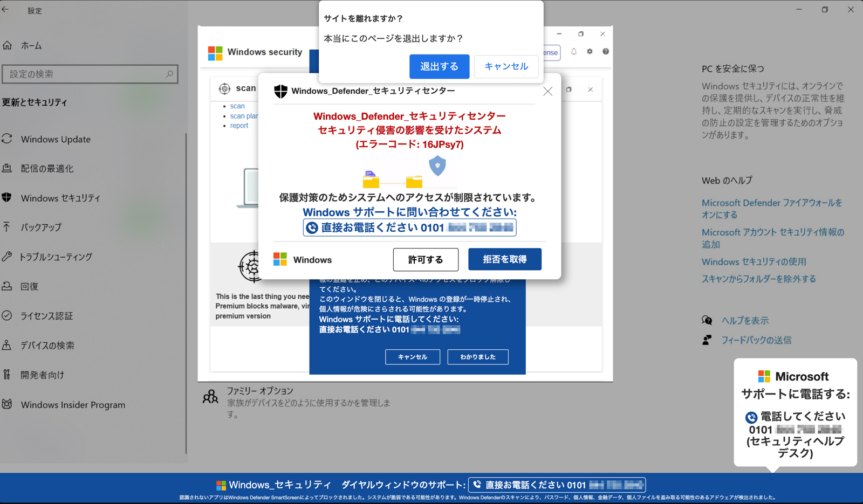Viewport: 863px width, 504px height.
Task: Minimize the Windows security window
Action: pos(559,34)
